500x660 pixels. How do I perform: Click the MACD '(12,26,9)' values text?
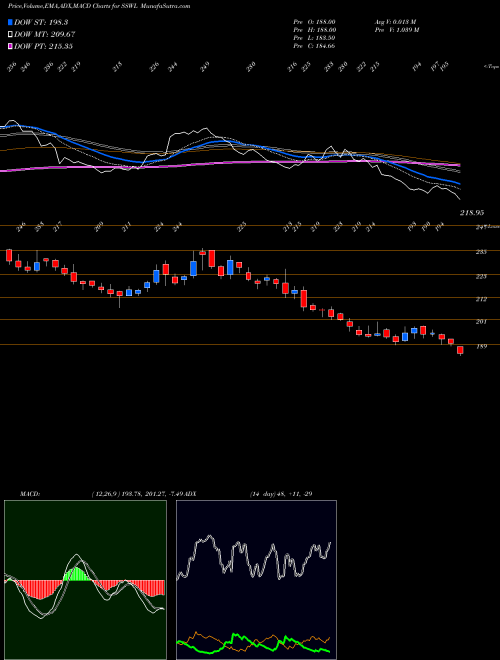[x=138, y=494]
